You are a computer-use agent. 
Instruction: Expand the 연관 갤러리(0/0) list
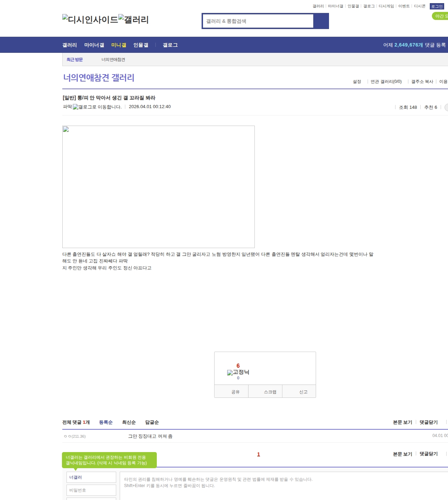tap(386, 82)
